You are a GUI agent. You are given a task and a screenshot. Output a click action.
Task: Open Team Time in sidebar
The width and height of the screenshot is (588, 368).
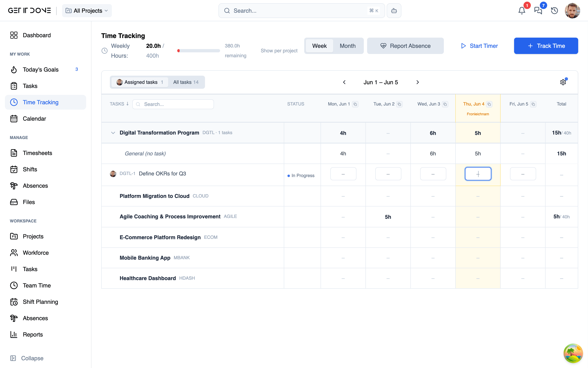[46, 285]
